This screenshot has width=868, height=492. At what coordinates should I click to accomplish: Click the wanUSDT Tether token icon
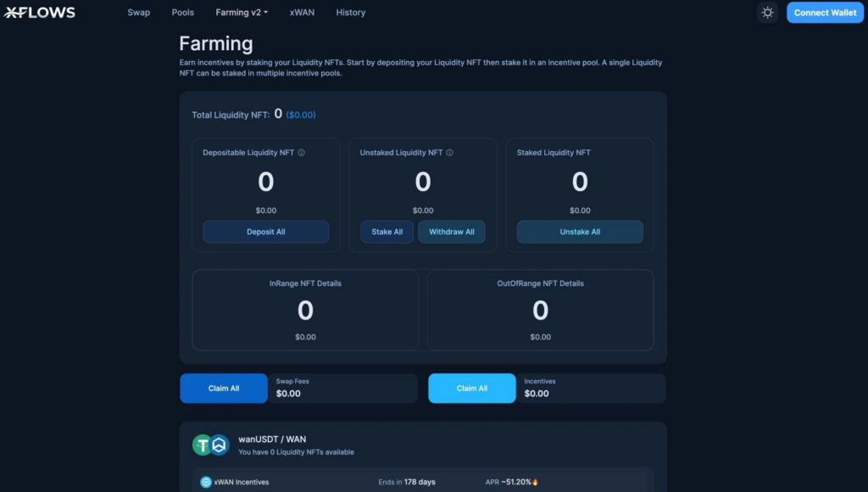(203, 445)
